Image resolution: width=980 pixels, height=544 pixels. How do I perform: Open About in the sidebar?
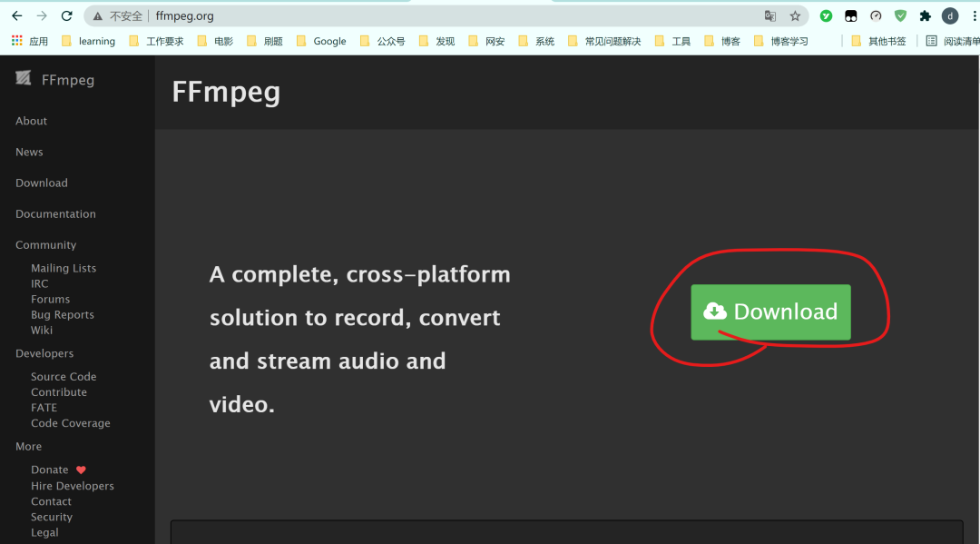[x=31, y=121]
